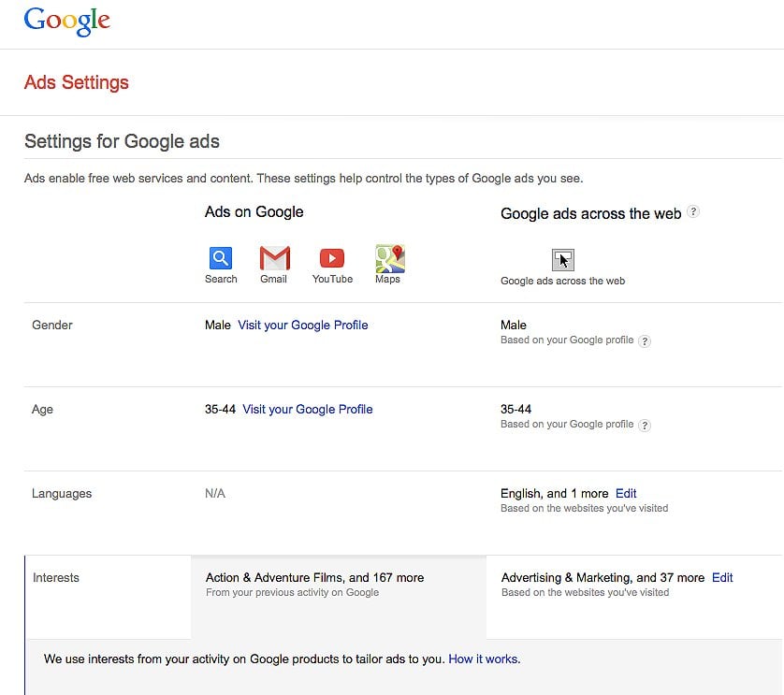784x695 pixels.
Task: Click the Google logo
Action: pos(67,21)
